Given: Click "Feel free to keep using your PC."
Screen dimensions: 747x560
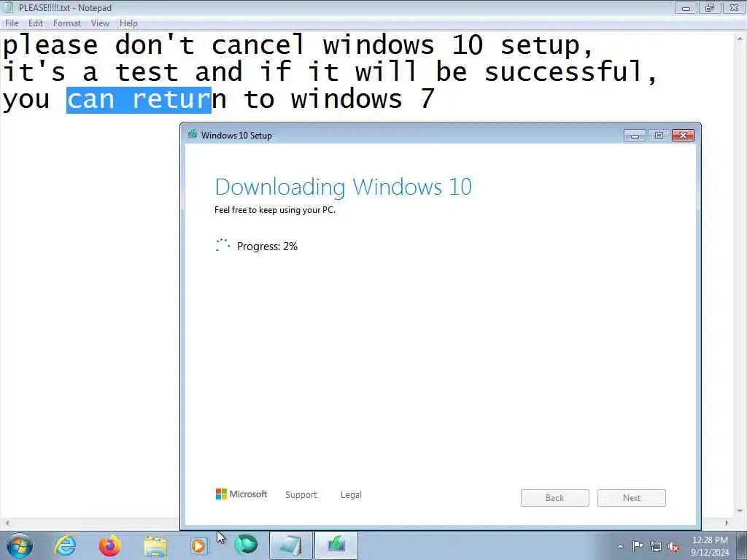Looking at the screenshot, I should click(275, 210).
